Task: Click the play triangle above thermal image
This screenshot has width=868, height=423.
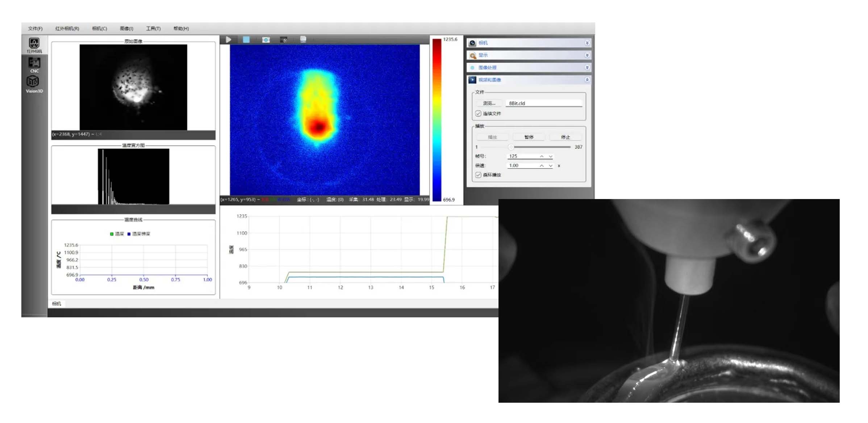Action: 229,39
